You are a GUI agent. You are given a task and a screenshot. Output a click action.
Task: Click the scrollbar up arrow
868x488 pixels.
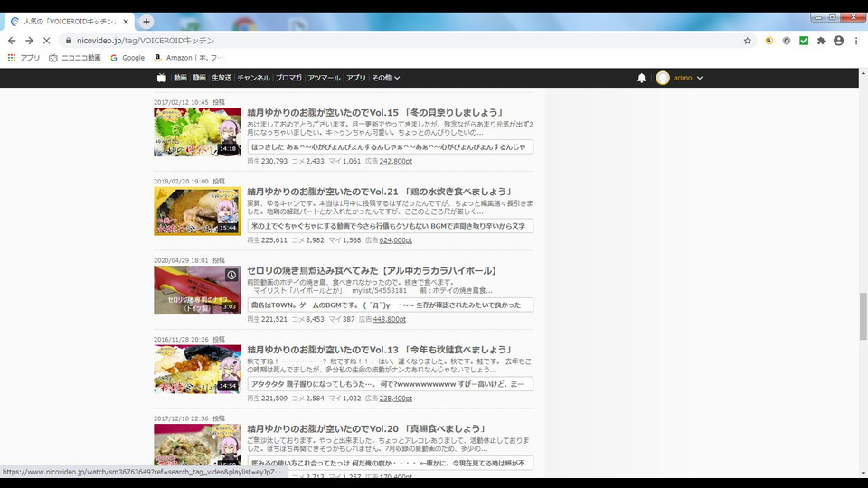863,73
